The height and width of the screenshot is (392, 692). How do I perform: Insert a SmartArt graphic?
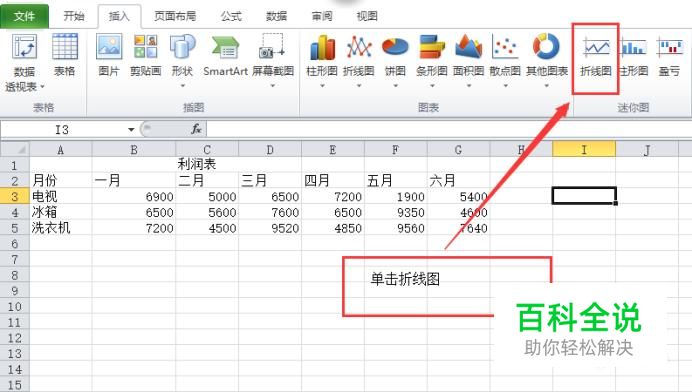[x=226, y=55]
